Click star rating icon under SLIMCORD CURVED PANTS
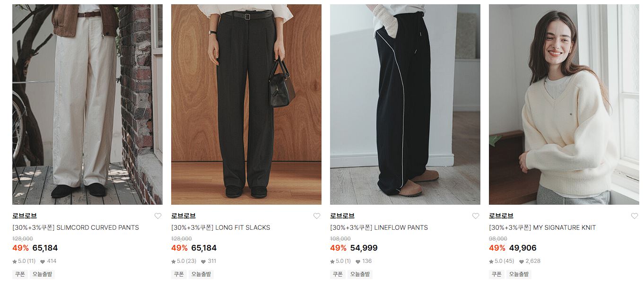 pyautogui.click(x=15, y=261)
